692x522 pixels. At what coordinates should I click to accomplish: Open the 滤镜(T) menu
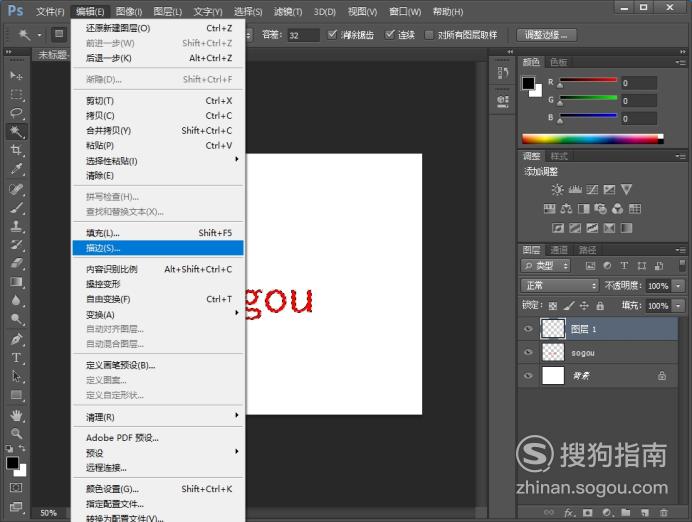(288, 11)
